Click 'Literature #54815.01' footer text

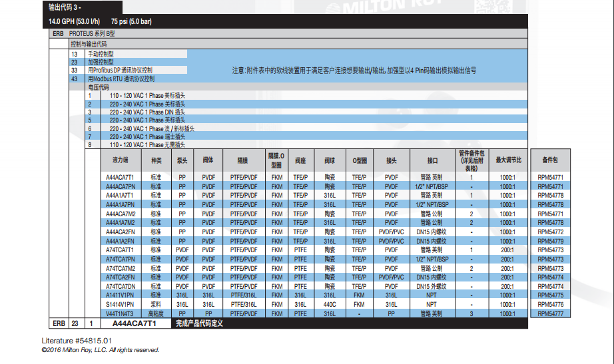(77, 341)
